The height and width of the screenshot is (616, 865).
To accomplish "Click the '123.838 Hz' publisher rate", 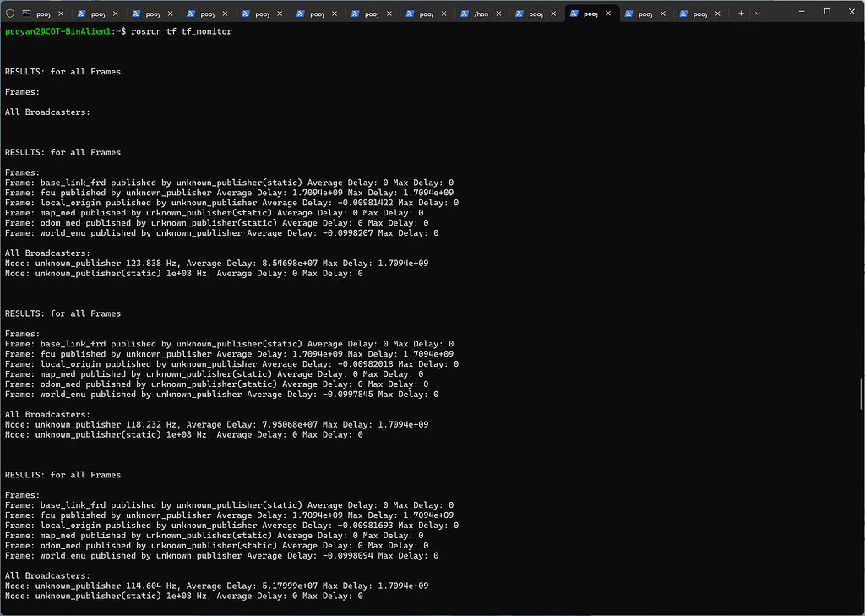I will pos(151,264).
